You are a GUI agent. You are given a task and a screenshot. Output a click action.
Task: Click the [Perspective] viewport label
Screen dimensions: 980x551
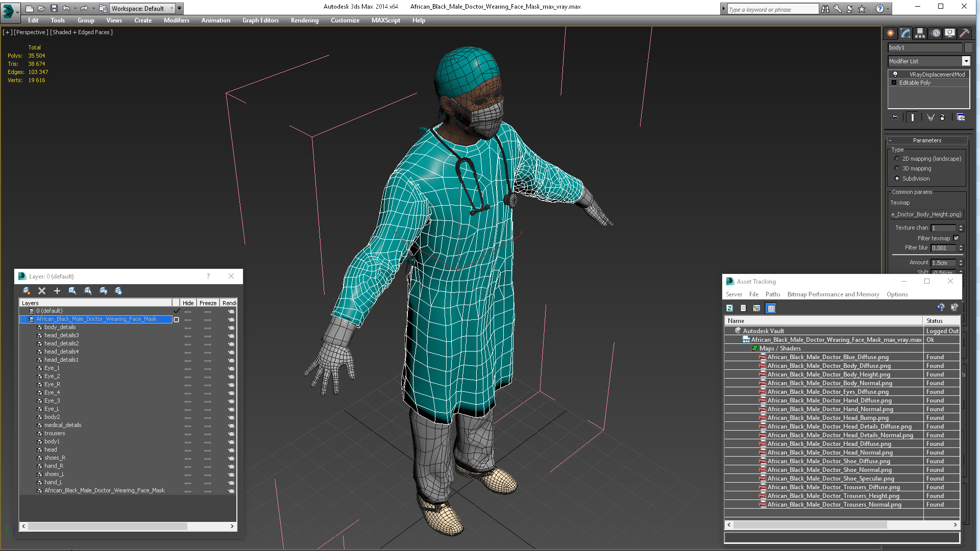click(x=31, y=32)
